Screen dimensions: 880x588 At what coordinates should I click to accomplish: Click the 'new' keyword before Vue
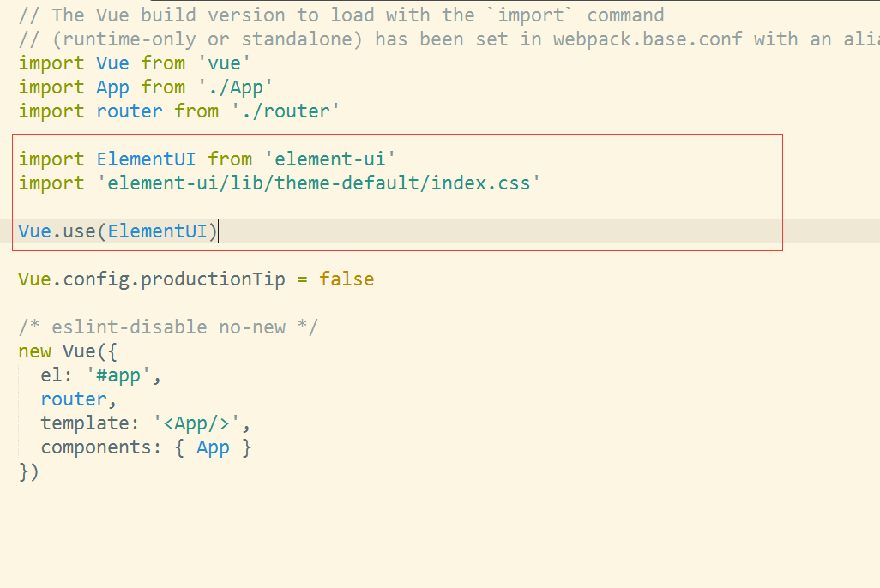point(35,351)
